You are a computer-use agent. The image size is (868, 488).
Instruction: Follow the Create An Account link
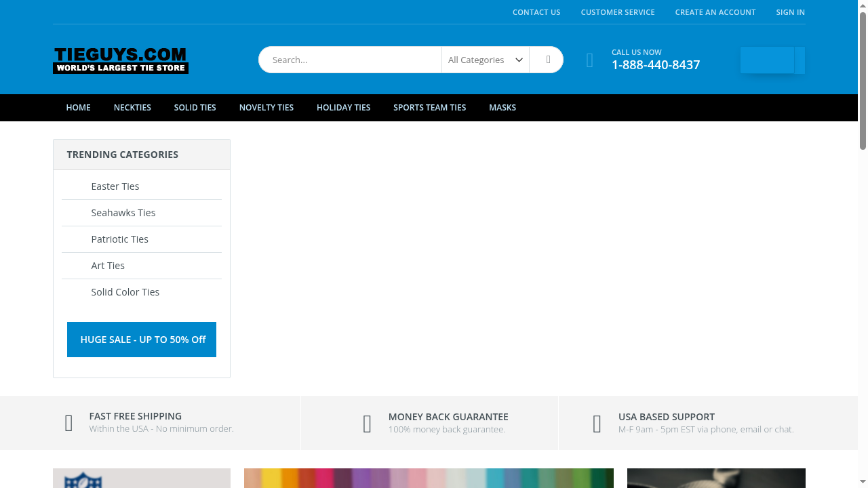[x=715, y=12]
